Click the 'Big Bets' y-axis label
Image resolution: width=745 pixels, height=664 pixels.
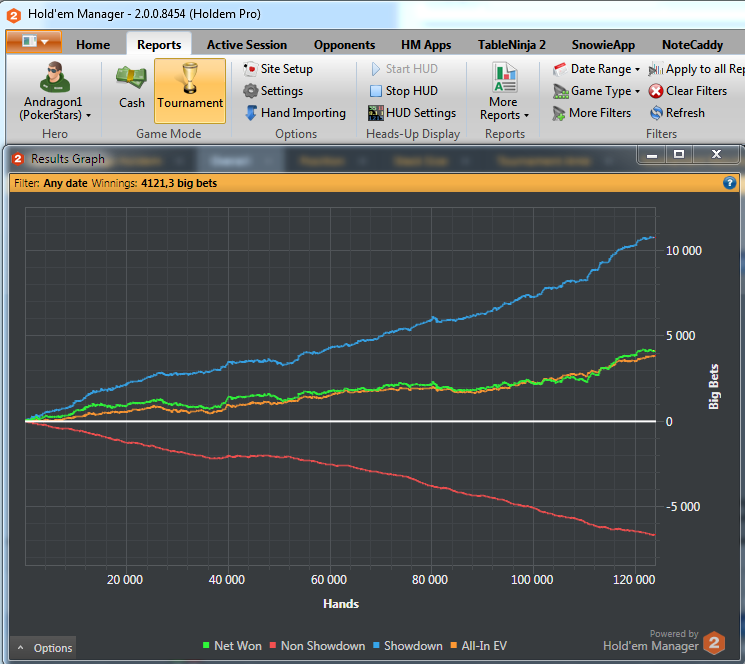click(714, 387)
